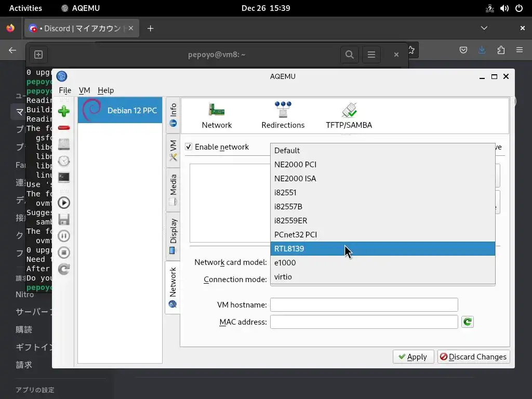Click the AQEMU app menu in top bar
532x399 pixels.
click(x=81, y=8)
